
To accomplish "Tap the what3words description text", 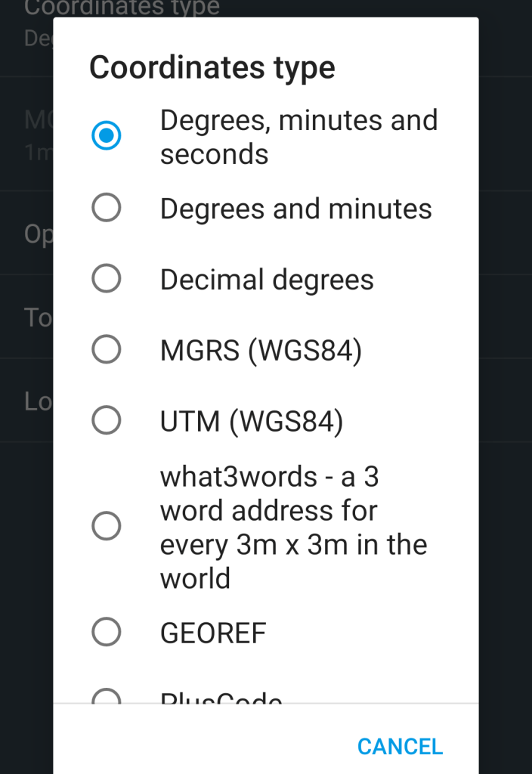I will [293, 527].
